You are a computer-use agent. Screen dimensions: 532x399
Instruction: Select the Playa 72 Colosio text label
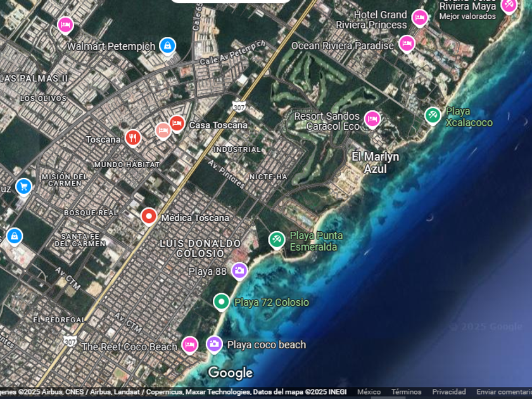tap(272, 302)
